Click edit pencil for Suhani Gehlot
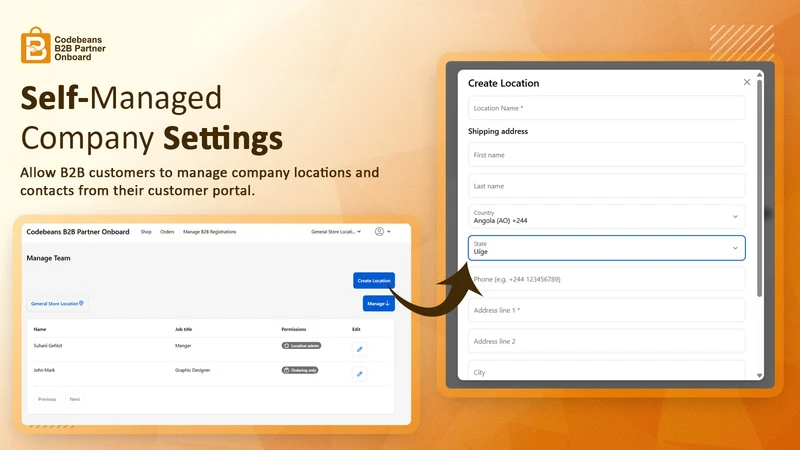The height and width of the screenshot is (450, 800). 360,349
